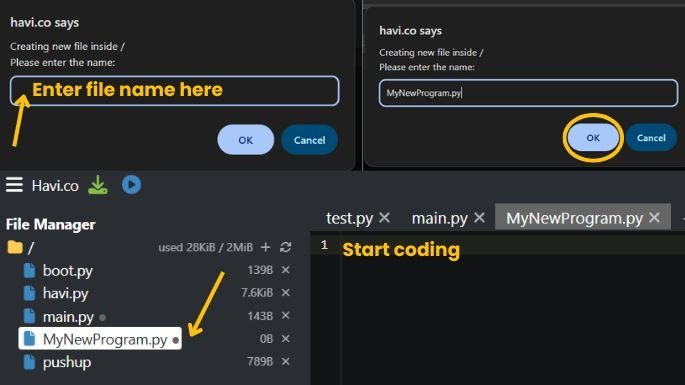Click the boot.py file icon
The height and width of the screenshot is (385, 685).
[29, 271]
